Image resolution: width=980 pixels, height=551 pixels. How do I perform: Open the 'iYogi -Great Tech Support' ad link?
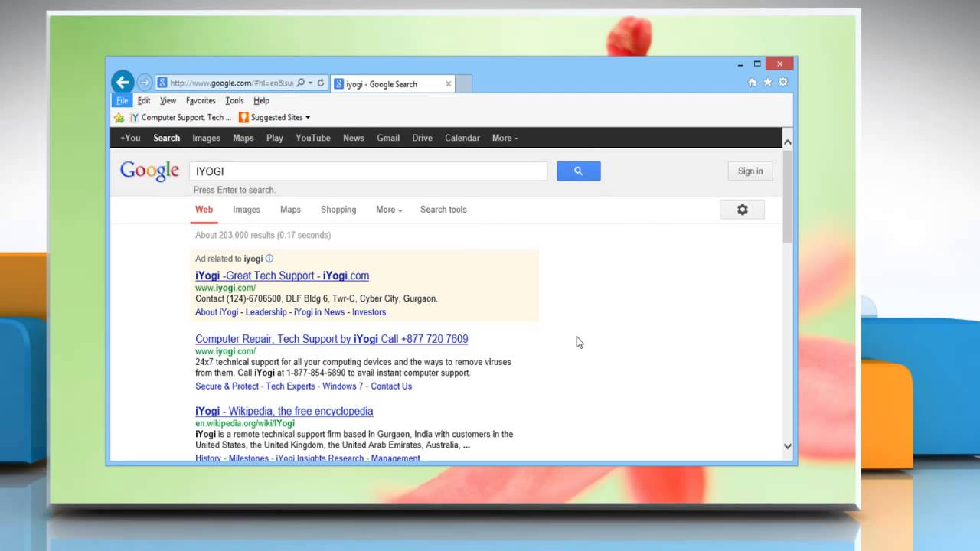pyautogui.click(x=282, y=275)
